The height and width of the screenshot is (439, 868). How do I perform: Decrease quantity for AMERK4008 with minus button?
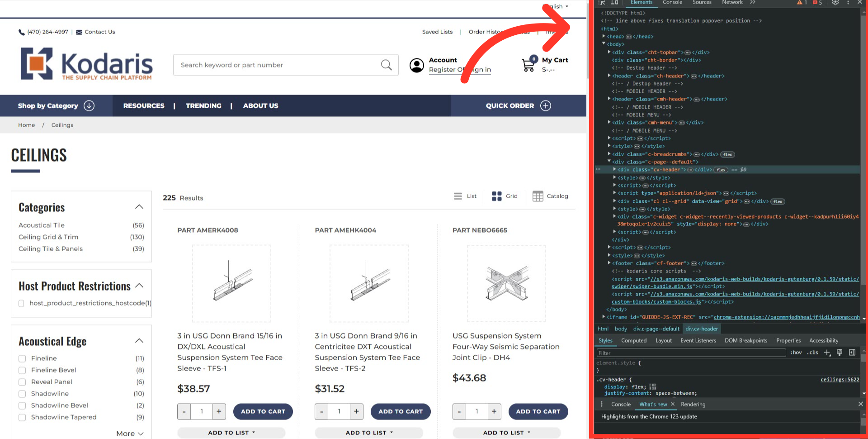point(184,411)
